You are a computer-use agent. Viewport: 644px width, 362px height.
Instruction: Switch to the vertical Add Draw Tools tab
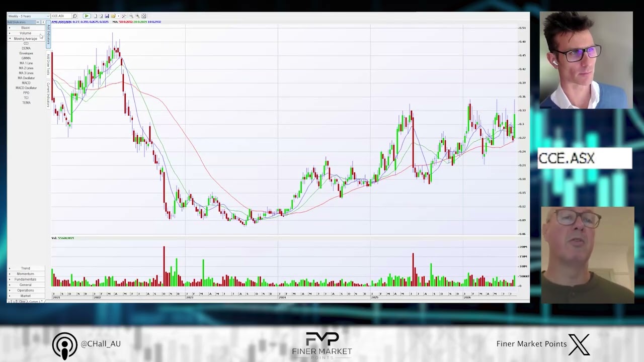coord(48,64)
